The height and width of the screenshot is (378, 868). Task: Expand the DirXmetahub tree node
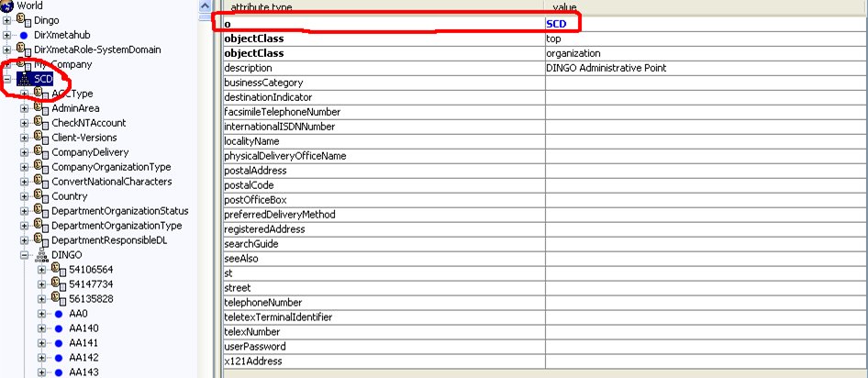[x=6, y=35]
